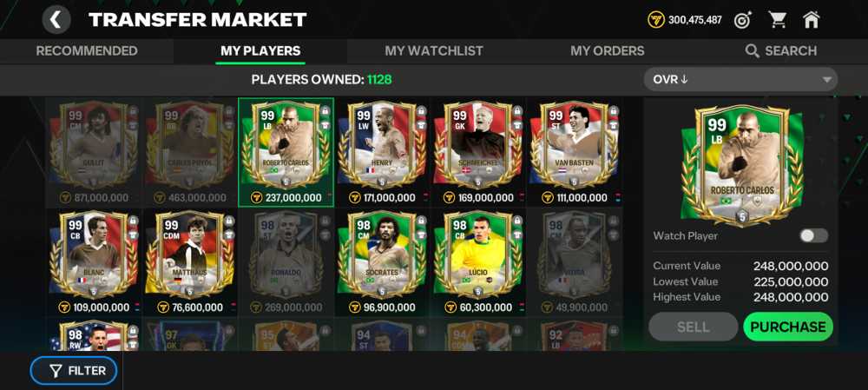The height and width of the screenshot is (390, 868).
Task: Open the shopping cart store icon
Action: pos(777,20)
